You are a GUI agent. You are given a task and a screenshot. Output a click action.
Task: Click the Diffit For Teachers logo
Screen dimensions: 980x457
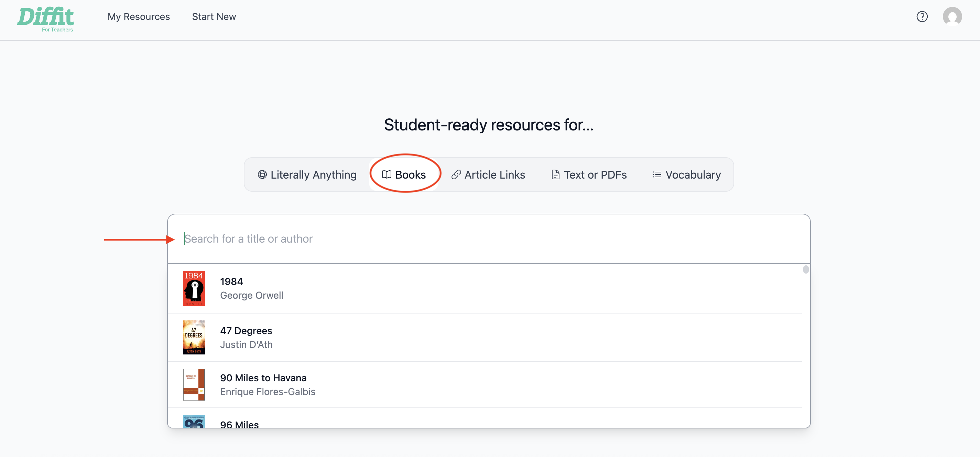pos(46,19)
